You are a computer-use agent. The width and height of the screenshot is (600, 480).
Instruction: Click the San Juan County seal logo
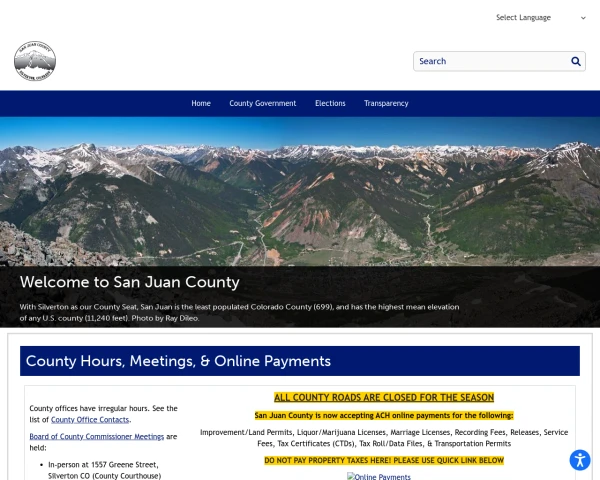[35, 61]
